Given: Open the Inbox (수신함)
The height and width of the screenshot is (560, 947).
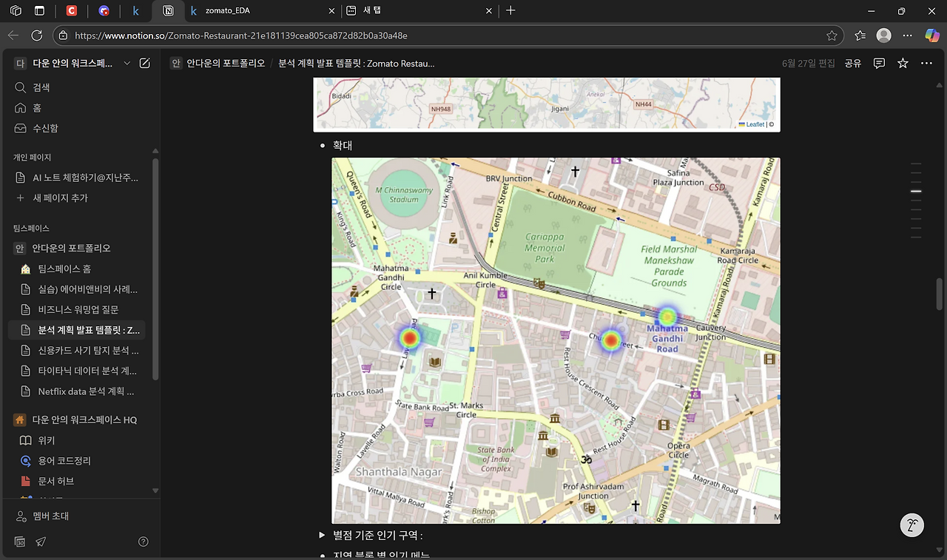Looking at the screenshot, I should point(80,128).
